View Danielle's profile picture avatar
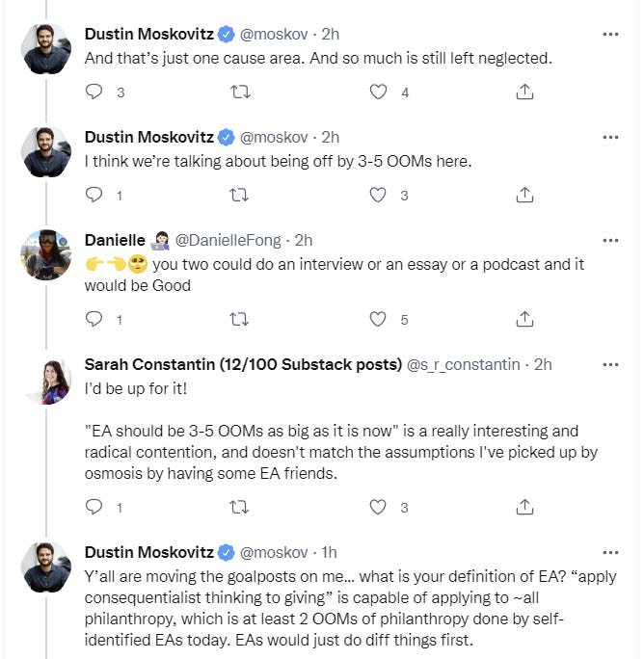Image resolution: width=644 pixels, height=659 pixels. coord(46,254)
